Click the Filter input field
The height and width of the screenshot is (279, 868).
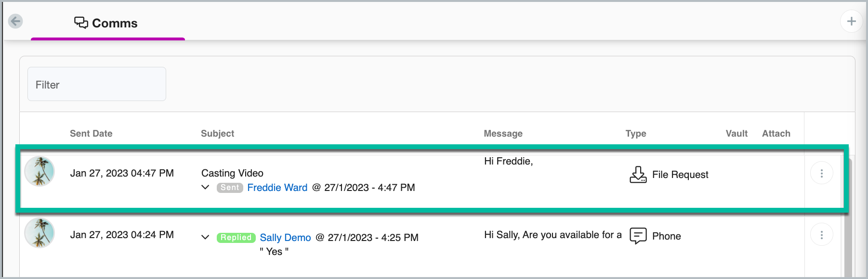96,84
